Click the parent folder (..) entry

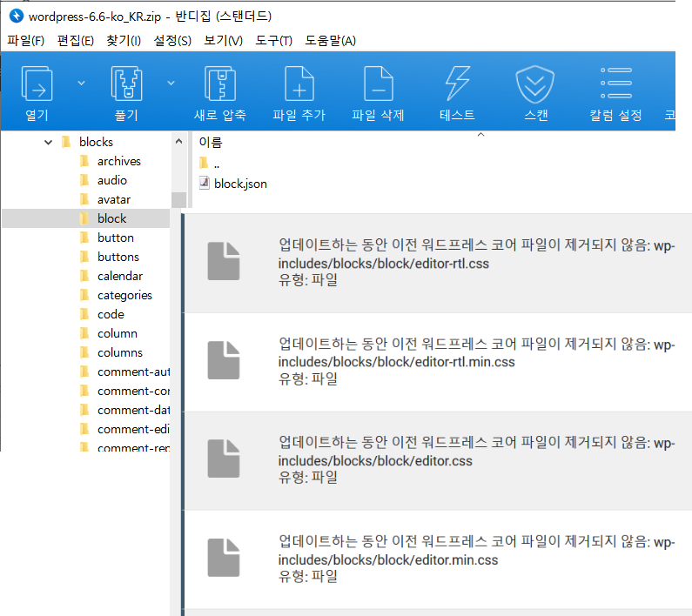(209, 164)
